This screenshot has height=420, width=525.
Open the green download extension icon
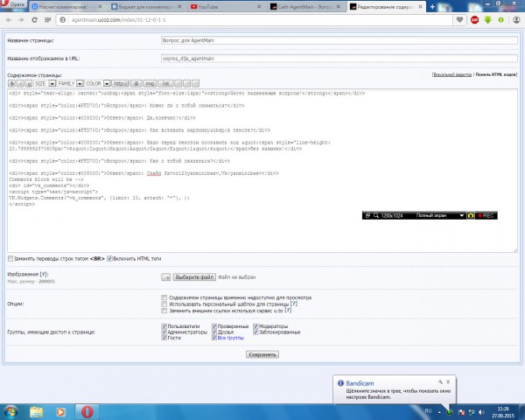(x=487, y=20)
